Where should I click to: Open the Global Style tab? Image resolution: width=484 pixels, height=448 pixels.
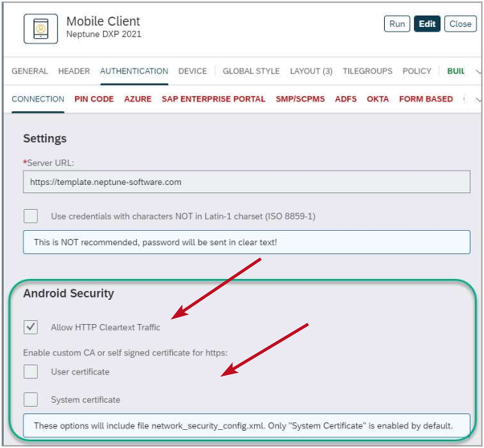pyautogui.click(x=251, y=71)
